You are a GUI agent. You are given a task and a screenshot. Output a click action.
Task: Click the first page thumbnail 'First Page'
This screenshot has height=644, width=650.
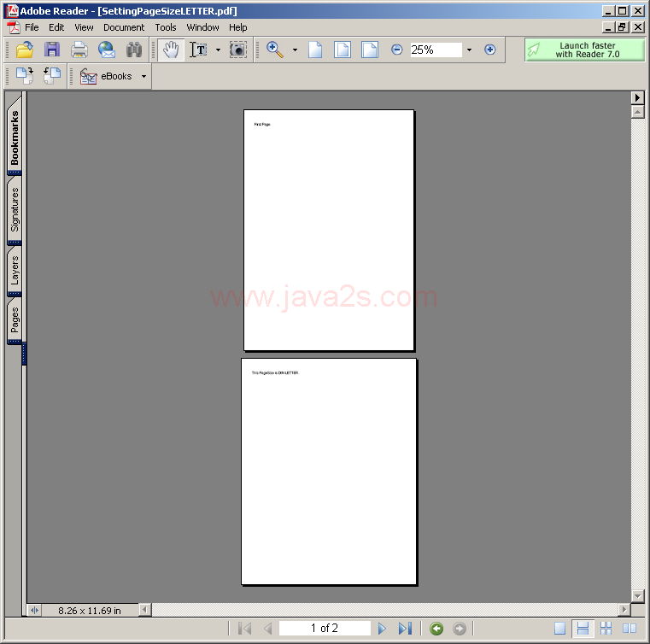[x=329, y=230]
